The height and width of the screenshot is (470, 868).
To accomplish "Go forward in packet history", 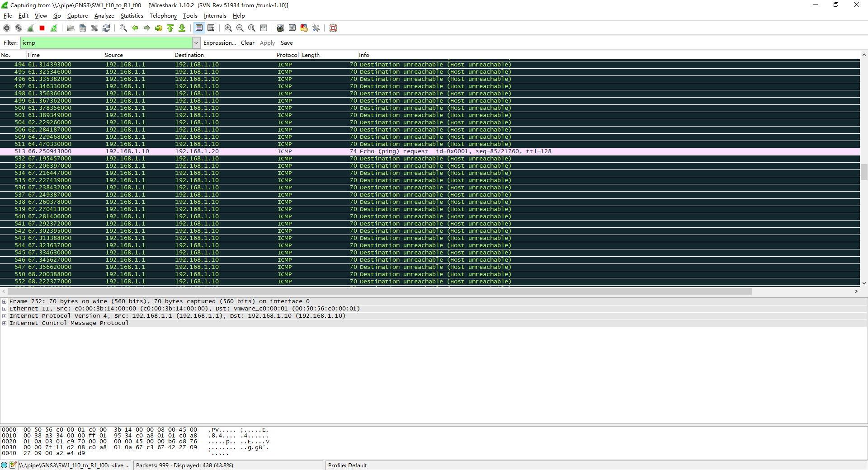I will click(x=147, y=28).
